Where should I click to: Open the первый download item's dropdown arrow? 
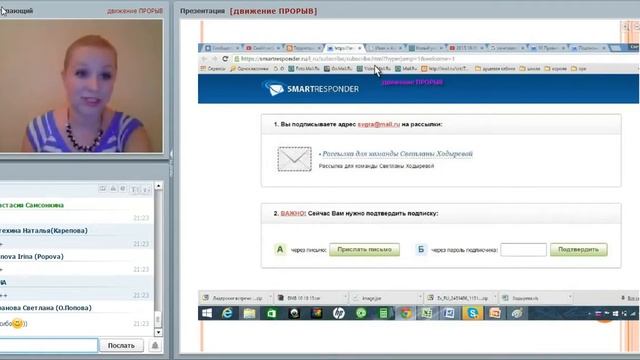point(270,298)
